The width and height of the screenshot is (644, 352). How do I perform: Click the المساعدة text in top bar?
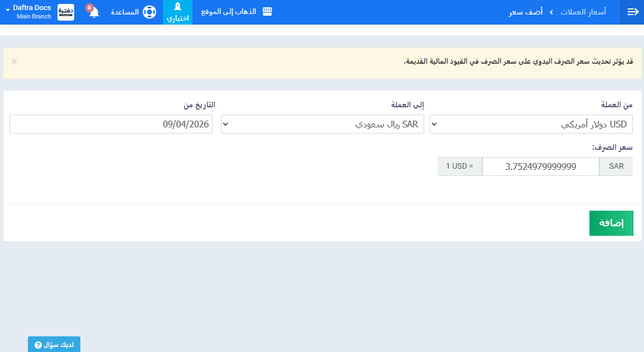[125, 12]
